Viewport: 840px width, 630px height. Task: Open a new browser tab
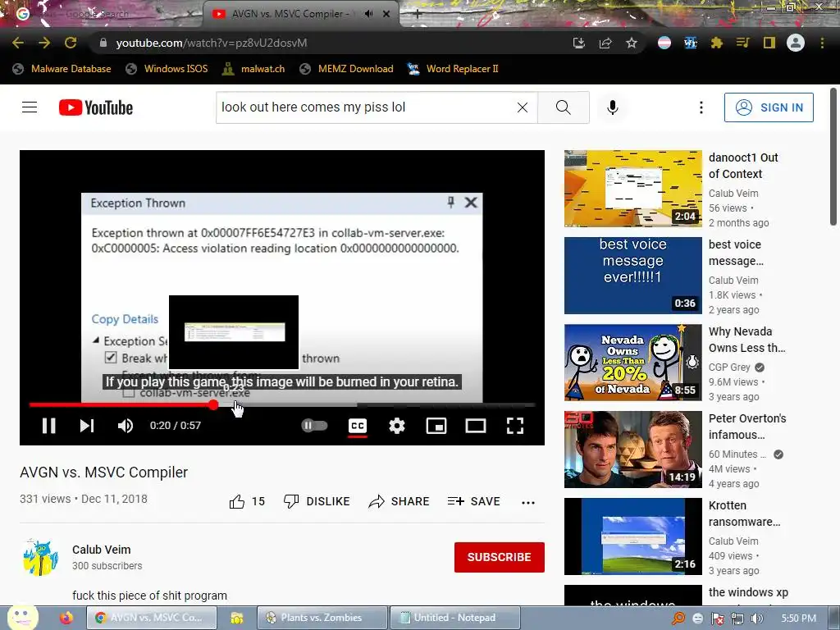pyautogui.click(x=418, y=15)
